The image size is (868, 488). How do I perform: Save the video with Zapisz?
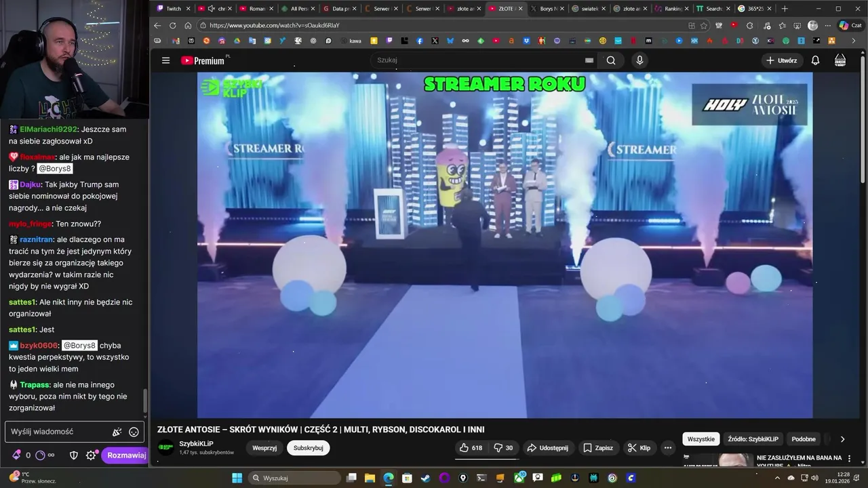coord(598,448)
